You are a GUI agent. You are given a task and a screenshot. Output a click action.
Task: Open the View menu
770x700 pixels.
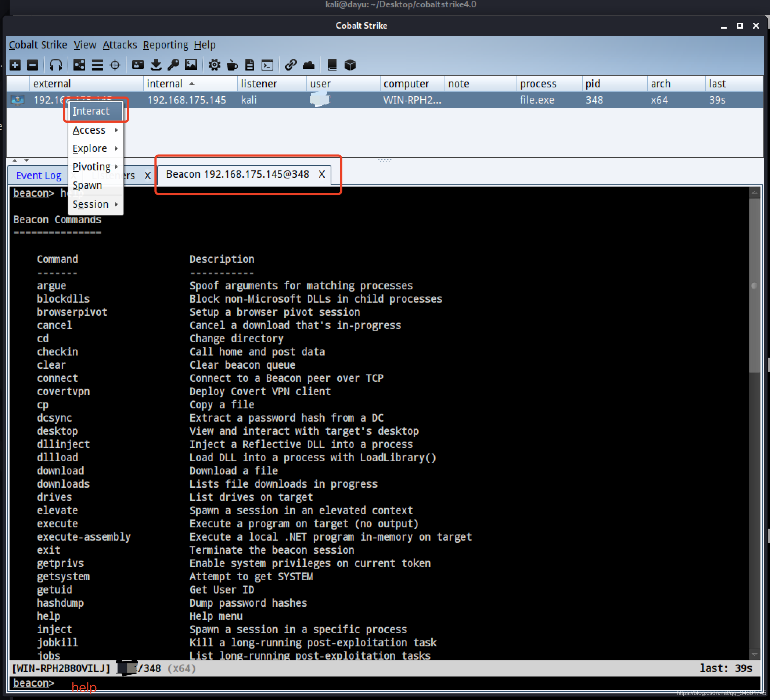point(85,45)
